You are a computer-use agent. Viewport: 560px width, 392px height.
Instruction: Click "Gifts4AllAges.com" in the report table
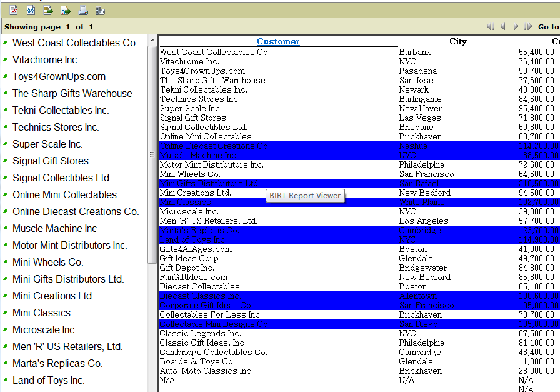point(196,249)
